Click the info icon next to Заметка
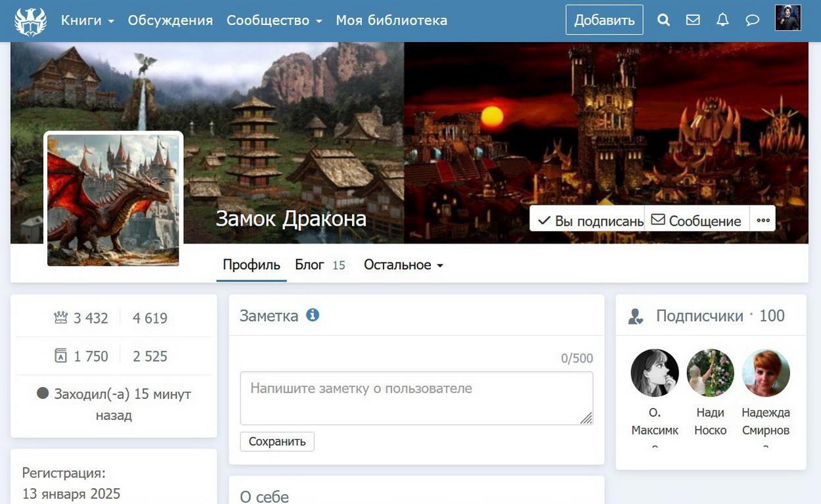The height and width of the screenshot is (504, 821). pyautogui.click(x=313, y=315)
